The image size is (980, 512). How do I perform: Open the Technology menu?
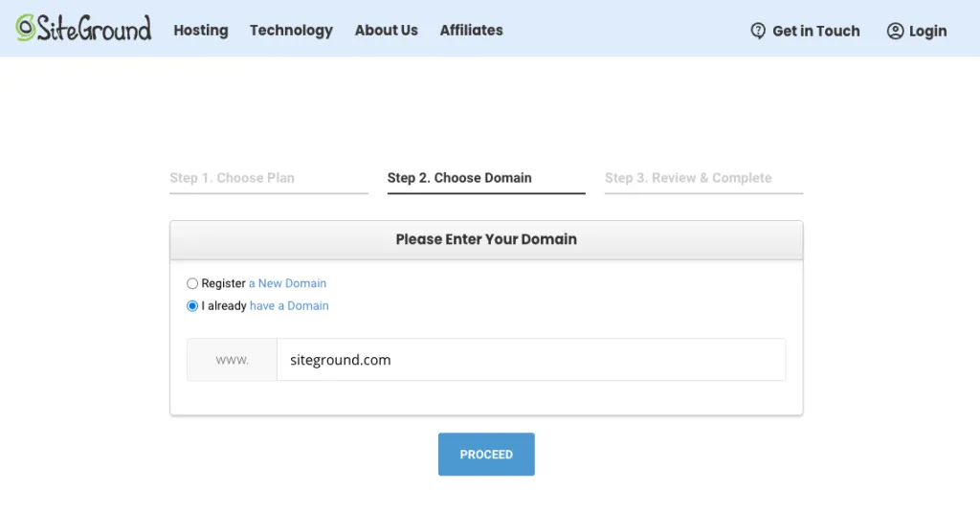tap(291, 30)
